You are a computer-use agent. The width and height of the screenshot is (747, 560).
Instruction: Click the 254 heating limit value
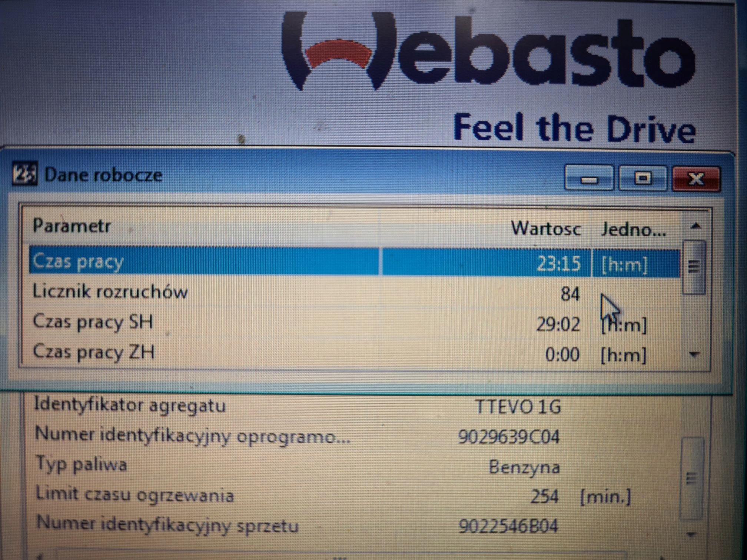pos(544,496)
